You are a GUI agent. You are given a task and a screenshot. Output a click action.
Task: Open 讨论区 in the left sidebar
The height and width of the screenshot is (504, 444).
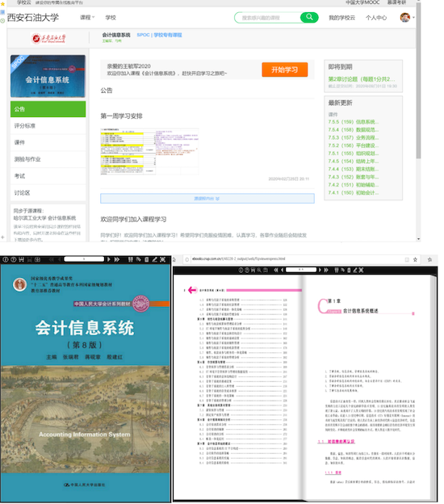(48, 192)
